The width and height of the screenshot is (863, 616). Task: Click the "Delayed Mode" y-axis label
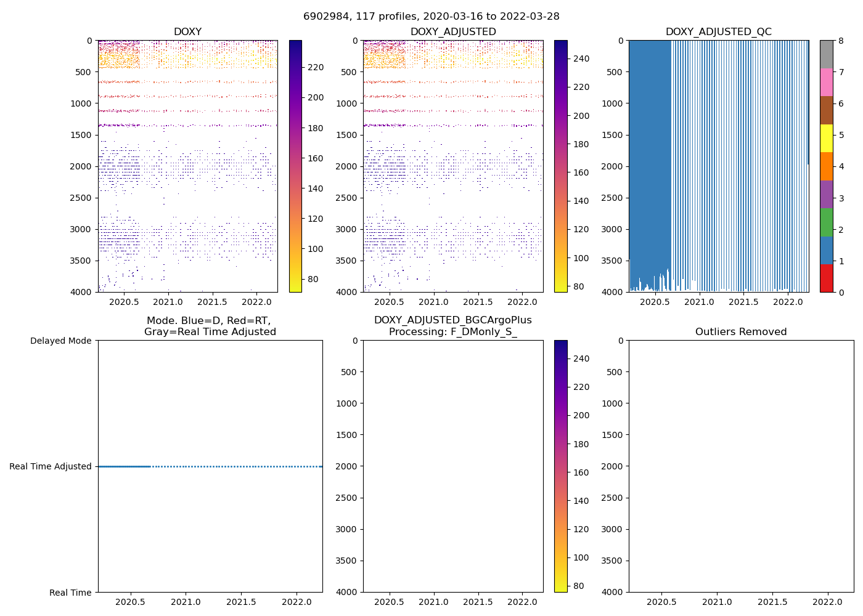60,341
